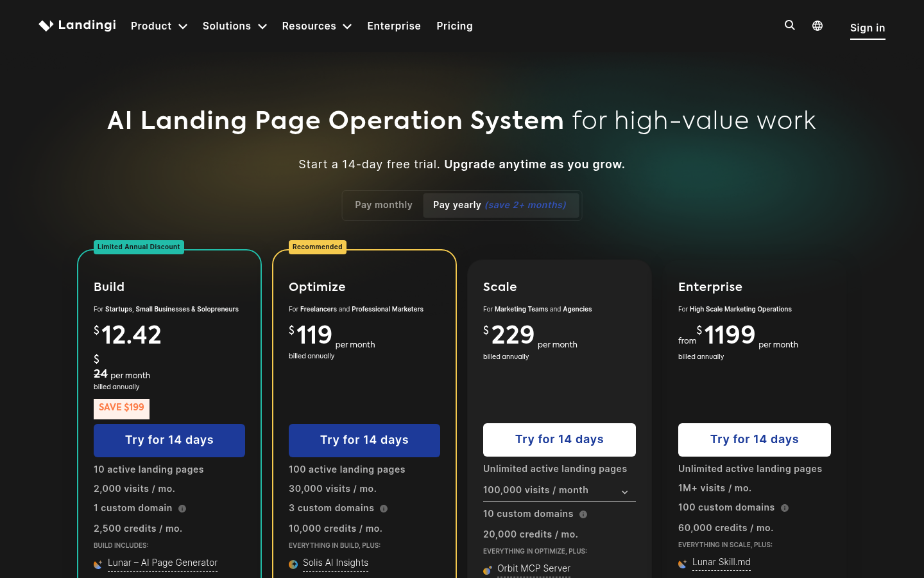This screenshot has height=578, width=924.
Task: Open Lunar – AI Page Generator link
Action: [162, 563]
